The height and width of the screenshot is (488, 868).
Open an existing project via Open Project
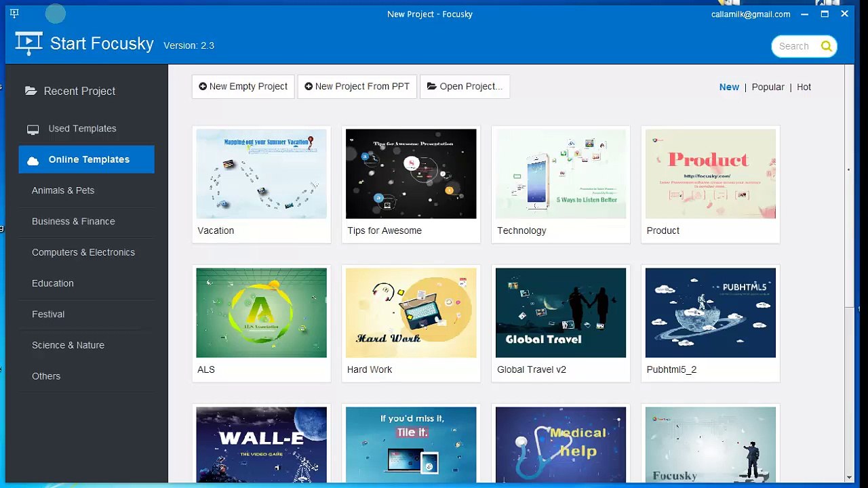(x=465, y=86)
